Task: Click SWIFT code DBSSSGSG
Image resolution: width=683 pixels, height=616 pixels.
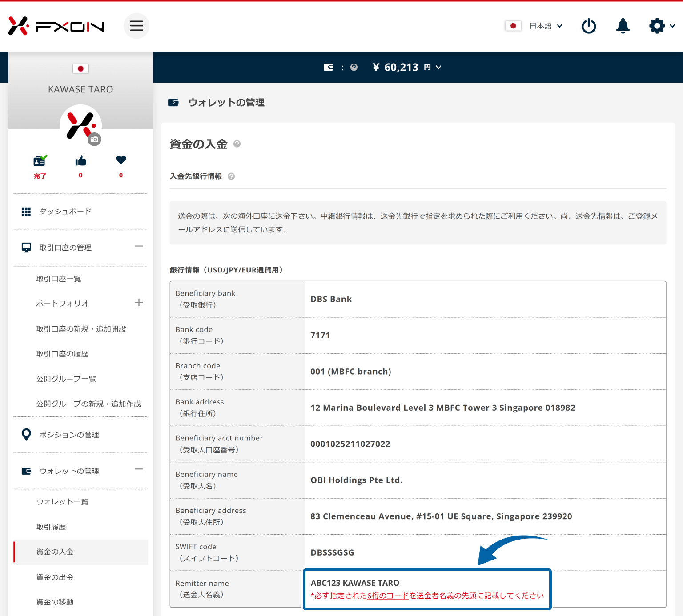Action: [x=332, y=552]
